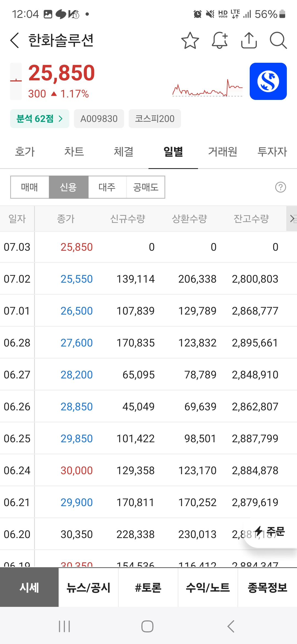Open the mini candlestick bar beside price
Image resolution: width=297 pixels, height=644 pixels.
16,81
